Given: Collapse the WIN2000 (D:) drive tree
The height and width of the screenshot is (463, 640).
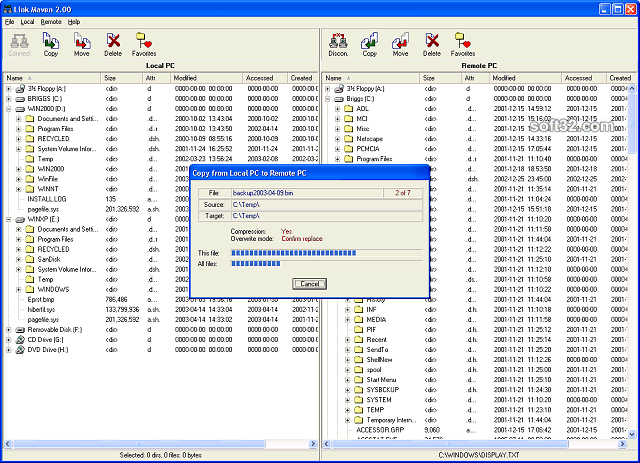Looking at the screenshot, I should pyautogui.click(x=9, y=109).
